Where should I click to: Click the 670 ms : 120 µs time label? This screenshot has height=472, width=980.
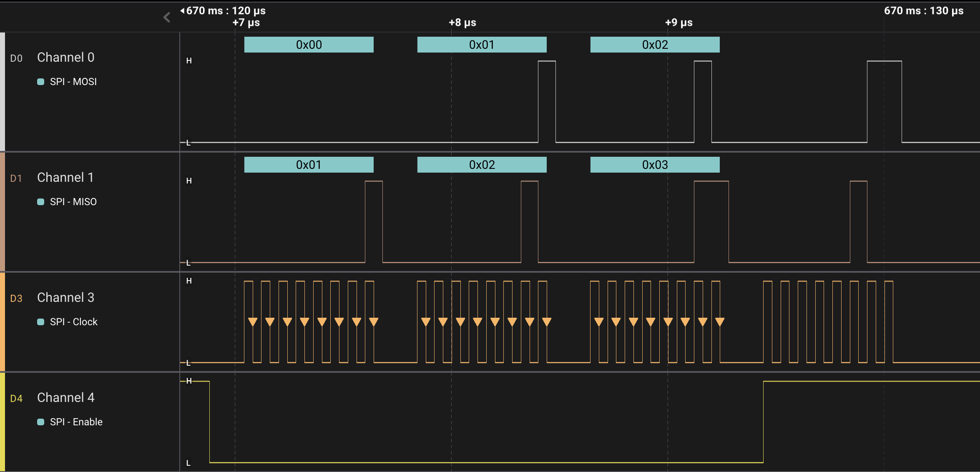(x=226, y=10)
